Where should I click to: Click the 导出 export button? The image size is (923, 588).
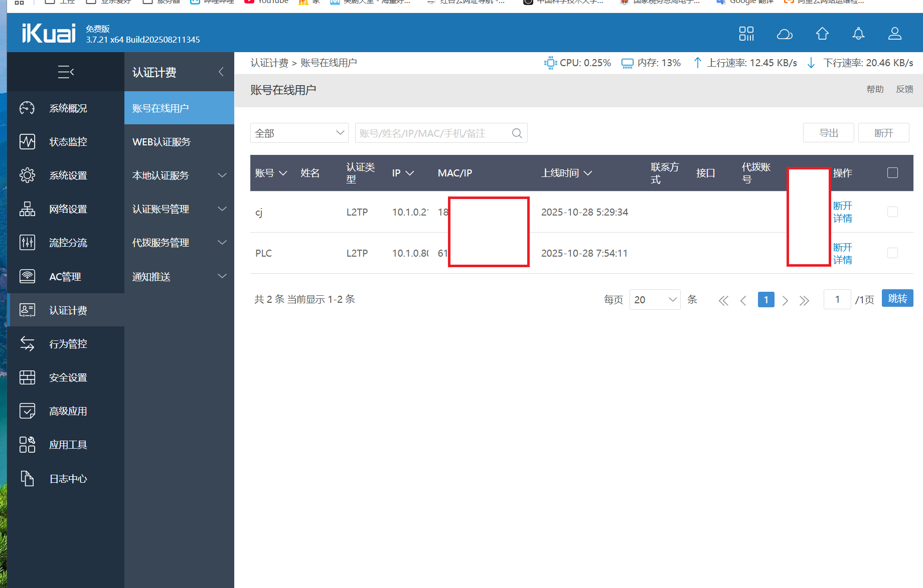pos(828,133)
